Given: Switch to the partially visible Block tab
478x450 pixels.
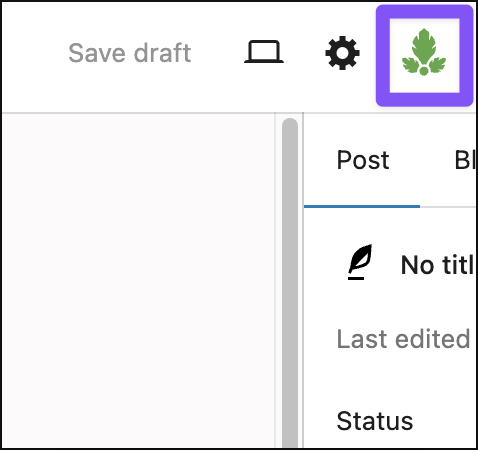Looking at the screenshot, I should [465, 161].
